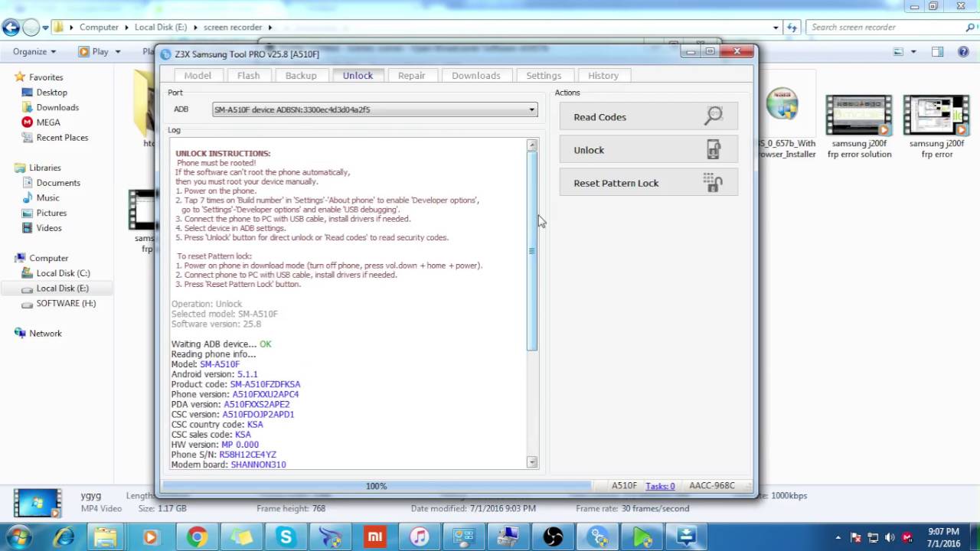
Task: Click the Read Codes magnifier icon
Action: (714, 116)
